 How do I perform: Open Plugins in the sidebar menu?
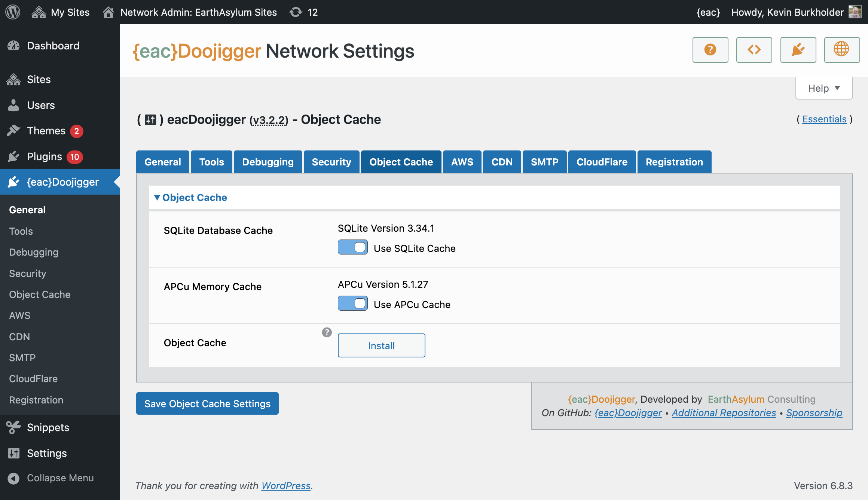[44, 156]
